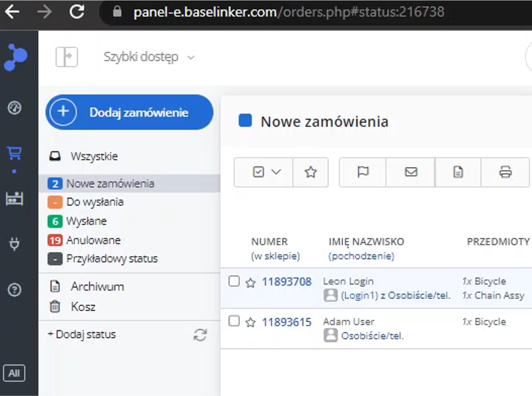
Task: Select Nowe zamówienia status
Action: pos(130,184)
